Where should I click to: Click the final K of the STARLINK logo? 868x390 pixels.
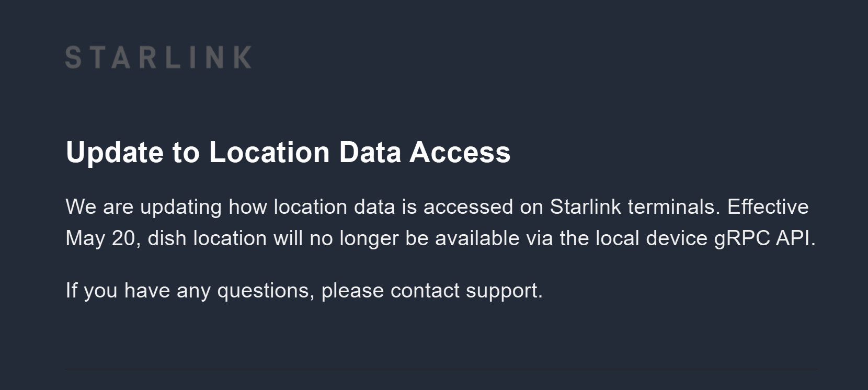click(242, 58)
